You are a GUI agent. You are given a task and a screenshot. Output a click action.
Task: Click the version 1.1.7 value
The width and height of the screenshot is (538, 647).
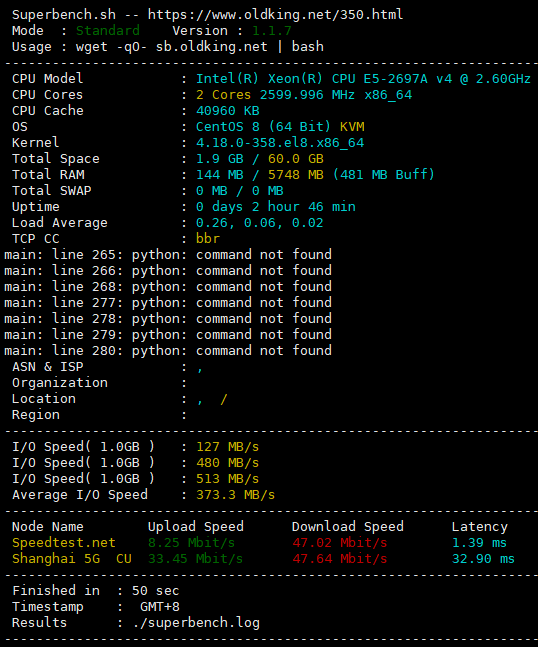coord(271,31)
